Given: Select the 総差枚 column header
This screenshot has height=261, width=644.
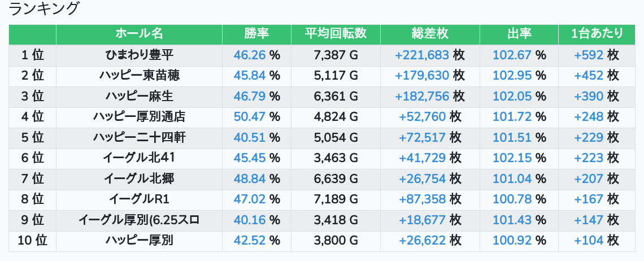Looking at the screenshot, I should (x=430, y=34).
